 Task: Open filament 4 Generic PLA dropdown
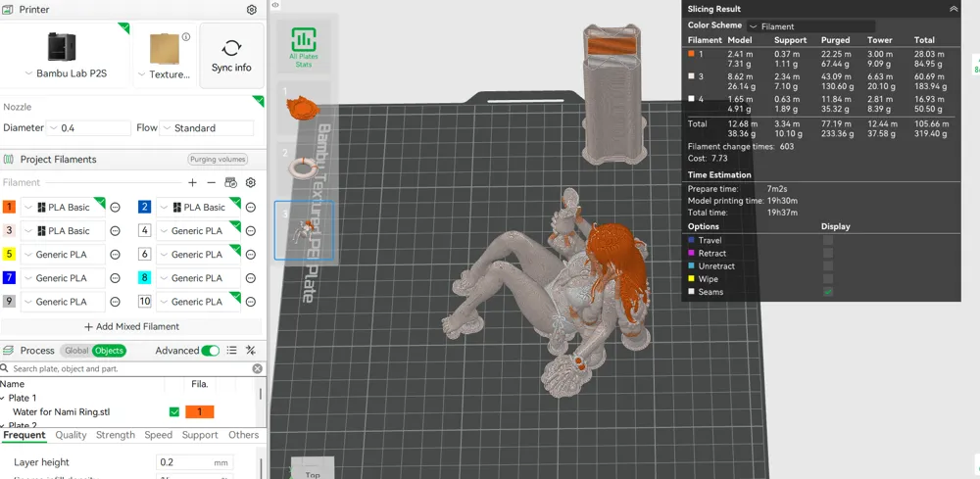[x=198, y=231]
